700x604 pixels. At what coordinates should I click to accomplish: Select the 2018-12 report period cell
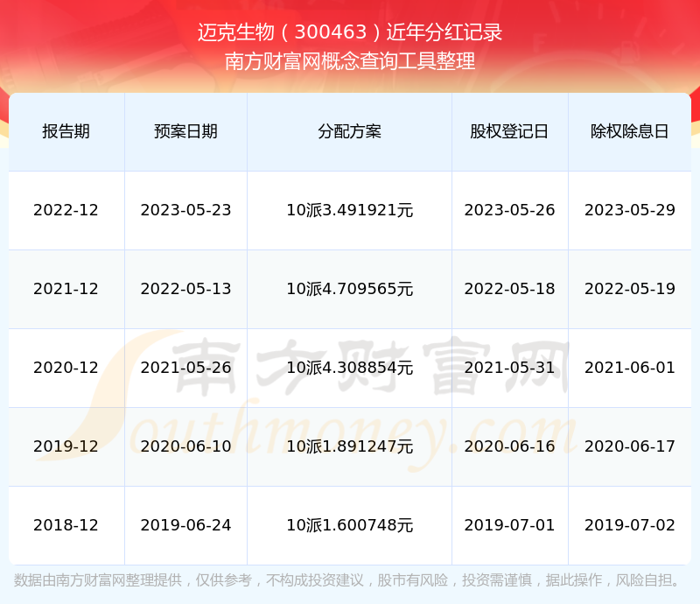[66, 525]
